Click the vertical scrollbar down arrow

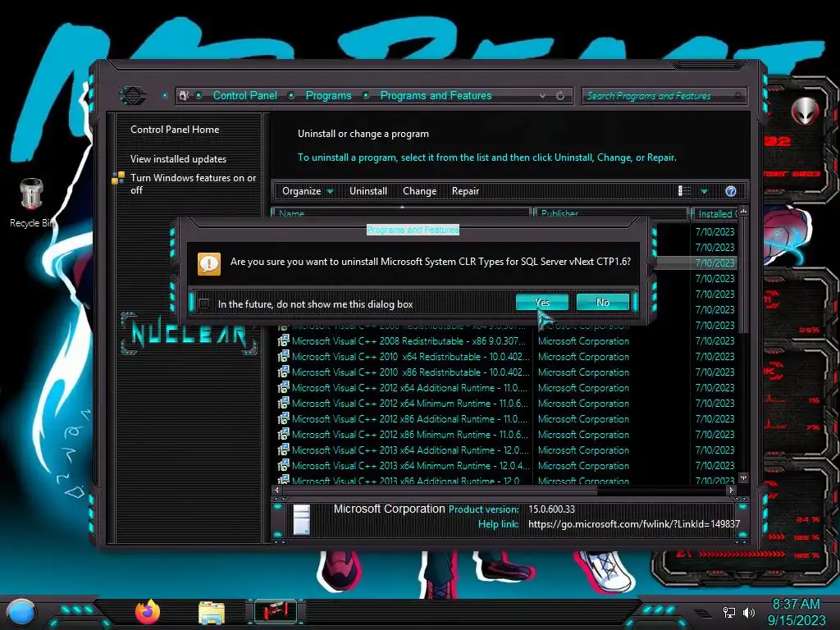743,477
